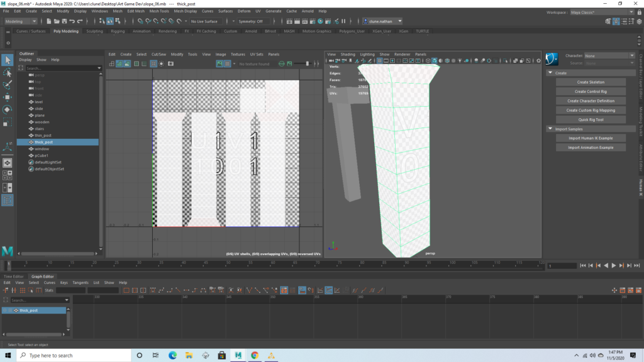
Task: Click the play forward button on timeline
Action: coord(614,266)
